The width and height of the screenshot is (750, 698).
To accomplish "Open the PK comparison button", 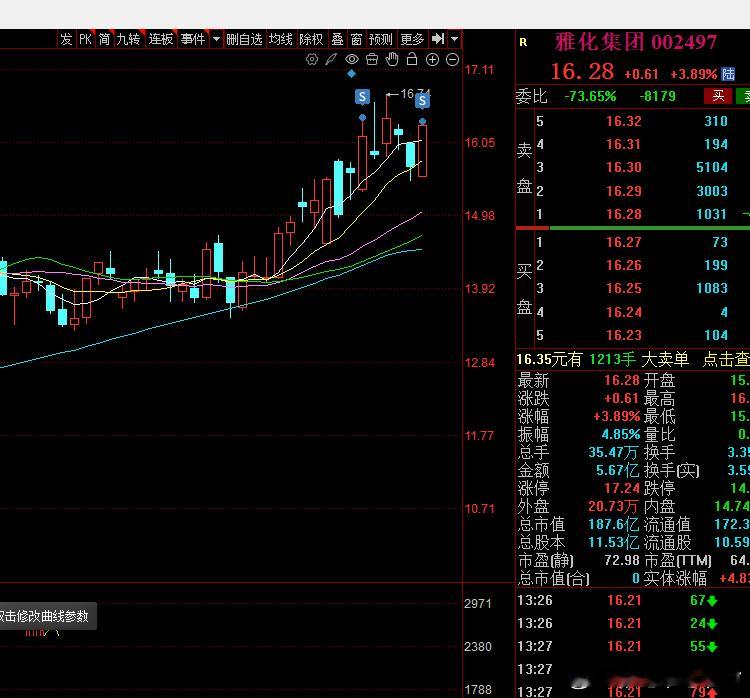I will tap(85, 39).
